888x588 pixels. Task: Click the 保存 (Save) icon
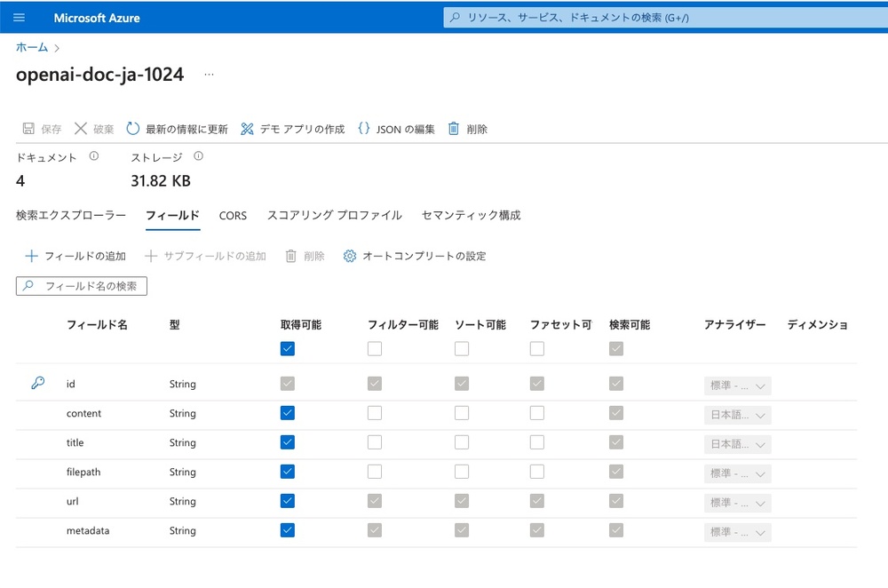[x=28, y=128]
